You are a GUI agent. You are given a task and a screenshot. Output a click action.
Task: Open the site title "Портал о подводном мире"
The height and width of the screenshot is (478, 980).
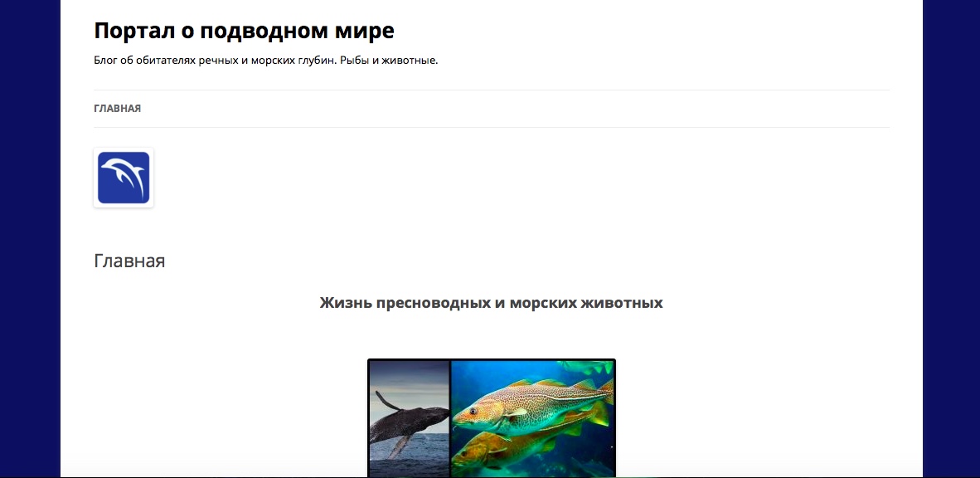tap(245, 30)
